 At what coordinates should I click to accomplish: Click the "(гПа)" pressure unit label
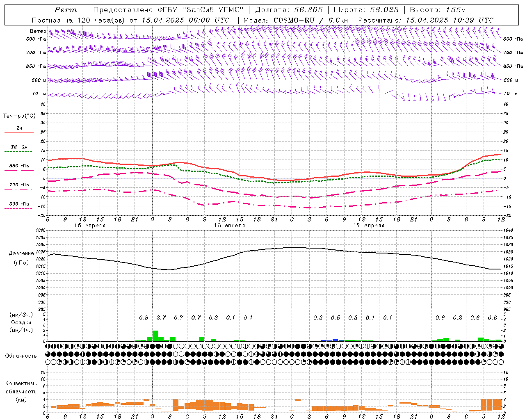point(21,262)
